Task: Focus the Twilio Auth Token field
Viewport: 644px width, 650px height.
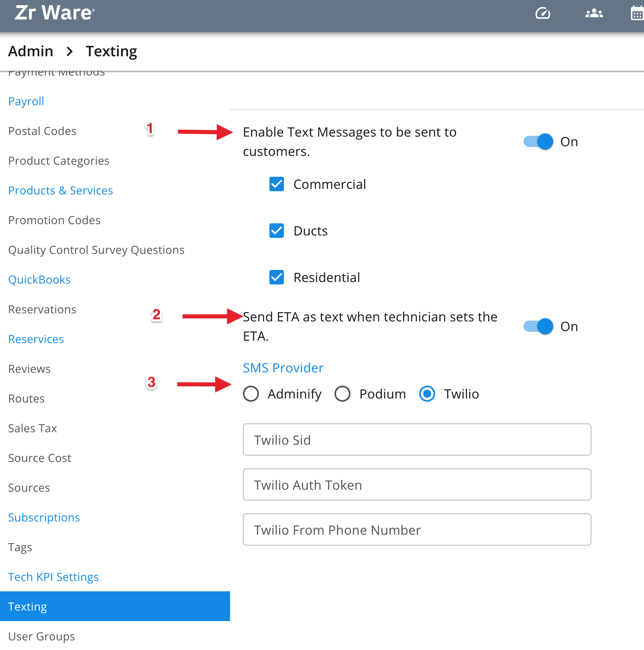Action: tap(417, 484)
